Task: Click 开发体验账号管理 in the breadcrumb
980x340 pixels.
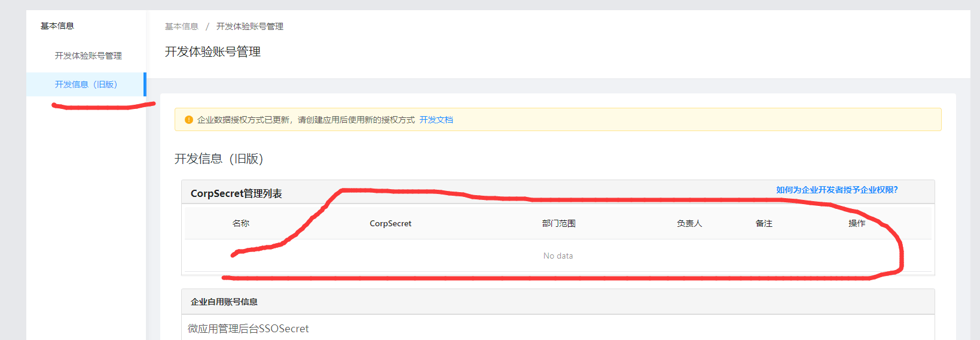Action: 249,26
